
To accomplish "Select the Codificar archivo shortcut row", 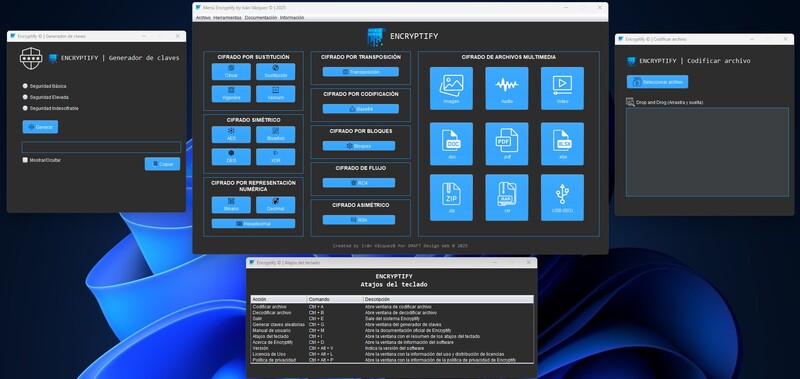I will point(392,307).
